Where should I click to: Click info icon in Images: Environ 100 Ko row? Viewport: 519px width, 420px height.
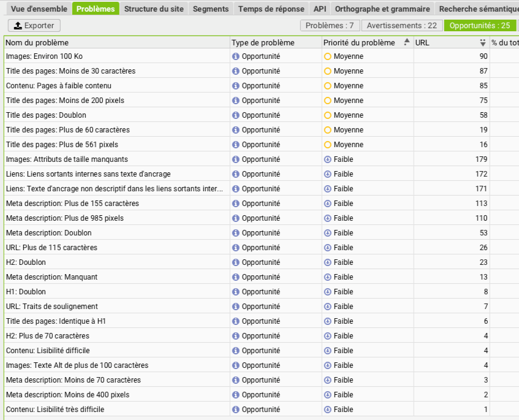pyautogui.click(x=236, y=56)
